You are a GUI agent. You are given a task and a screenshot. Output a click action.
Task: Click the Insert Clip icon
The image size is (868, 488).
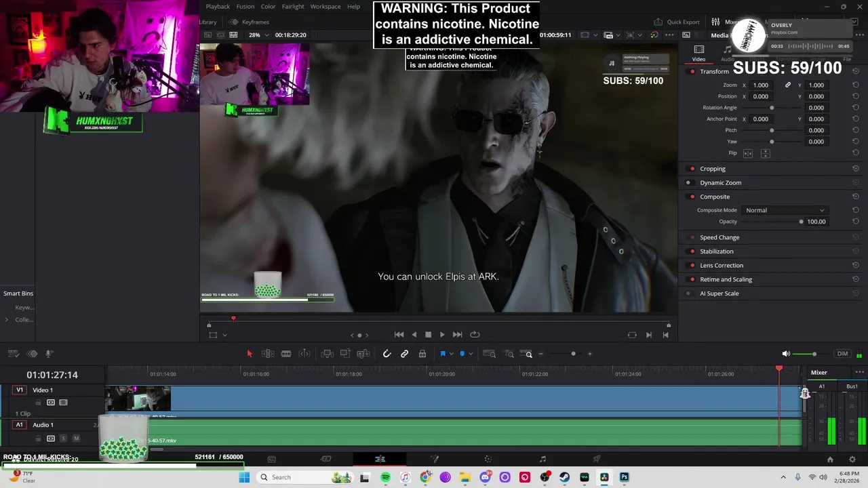point(327,354)
